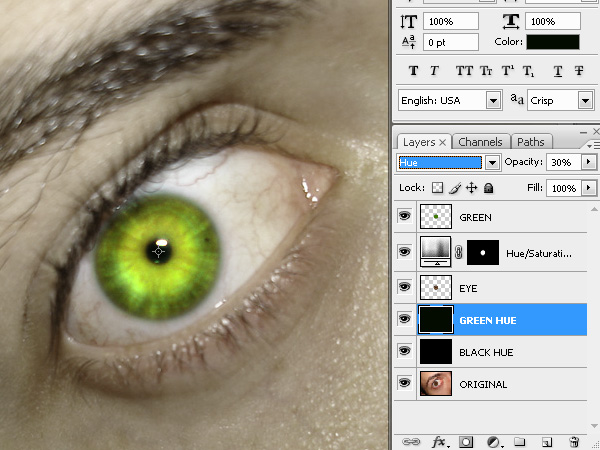Create new fill or adjustment layer
This screenshot has width=600, height=450.
pos(494,442)
